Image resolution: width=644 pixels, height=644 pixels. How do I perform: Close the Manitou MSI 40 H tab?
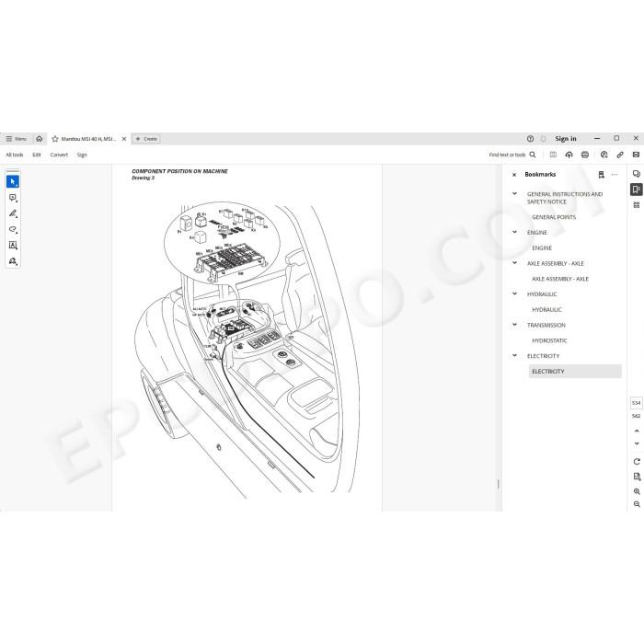point(124,139)
